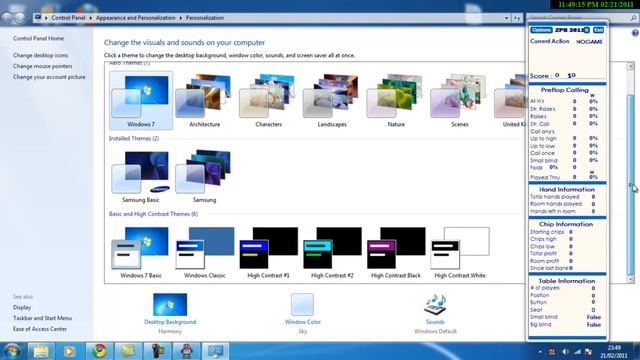The height and width of the screenshot is (360, 640).
Task: Select the High Contrast White theme
Action: 459,252
